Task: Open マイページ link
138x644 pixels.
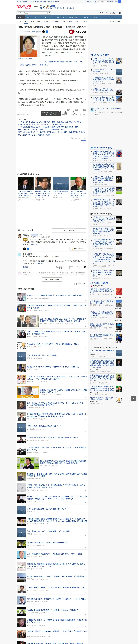Action: click(103, 13)
